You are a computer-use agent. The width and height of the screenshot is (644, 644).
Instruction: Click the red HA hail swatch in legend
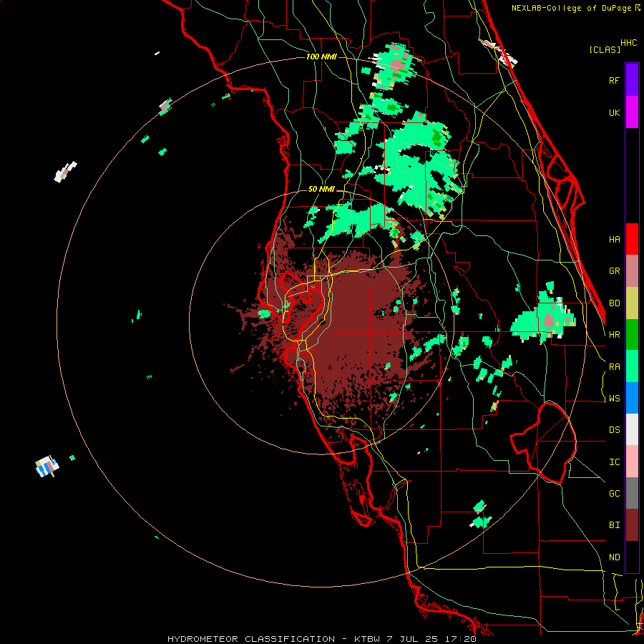pos(632,239)
